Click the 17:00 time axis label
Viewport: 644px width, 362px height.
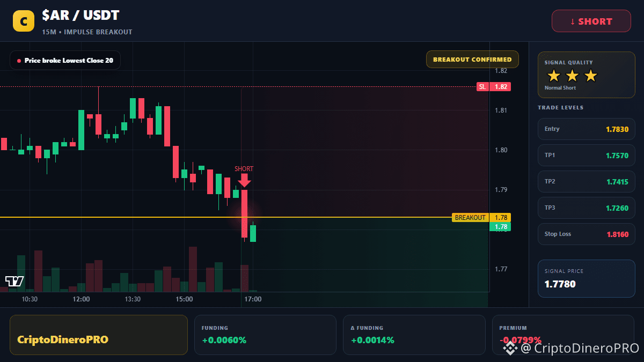[253, 299]
